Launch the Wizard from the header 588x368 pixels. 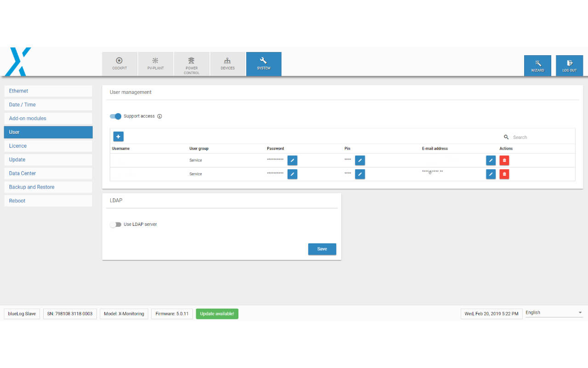tap(537, 65)
